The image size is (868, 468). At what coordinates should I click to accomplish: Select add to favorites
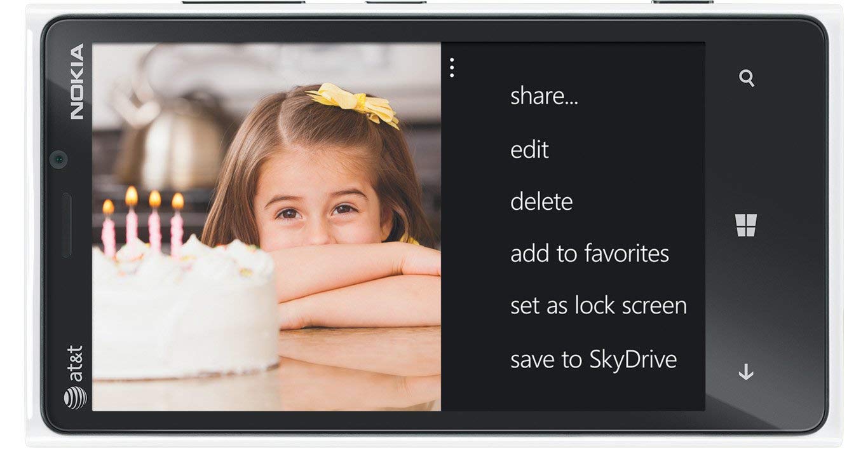coord(590,254)
